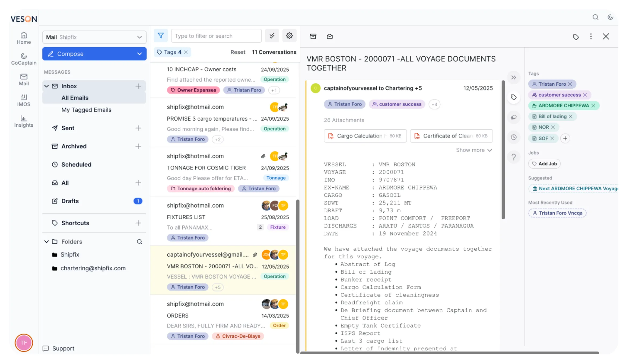Open the Mail Shipfix mailbox dropdown
627x364 pixels.
coord(94,37)
